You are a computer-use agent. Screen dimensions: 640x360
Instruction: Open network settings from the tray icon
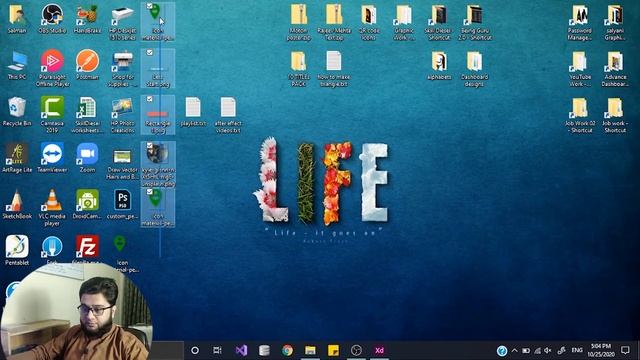click(538, 351)
